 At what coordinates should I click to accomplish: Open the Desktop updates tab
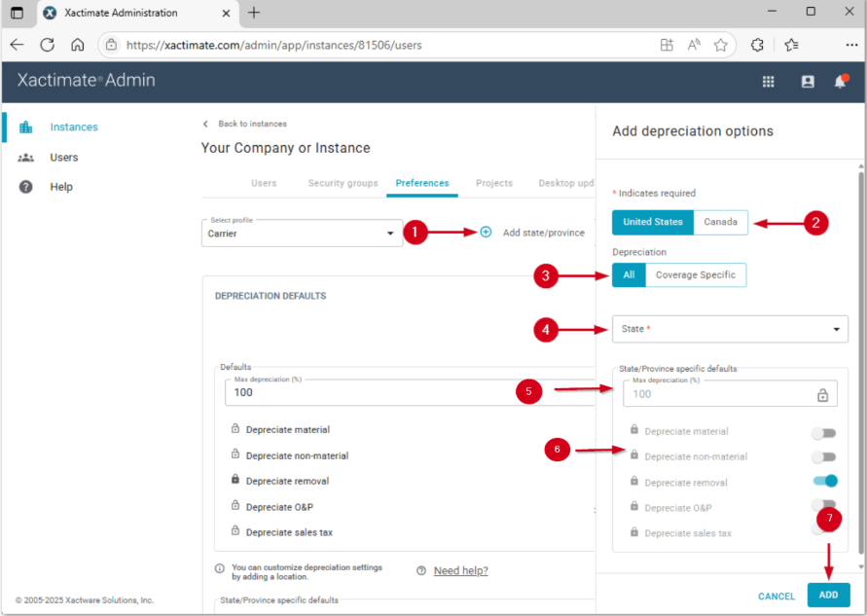pyautogui.click(x=565, y=183)
